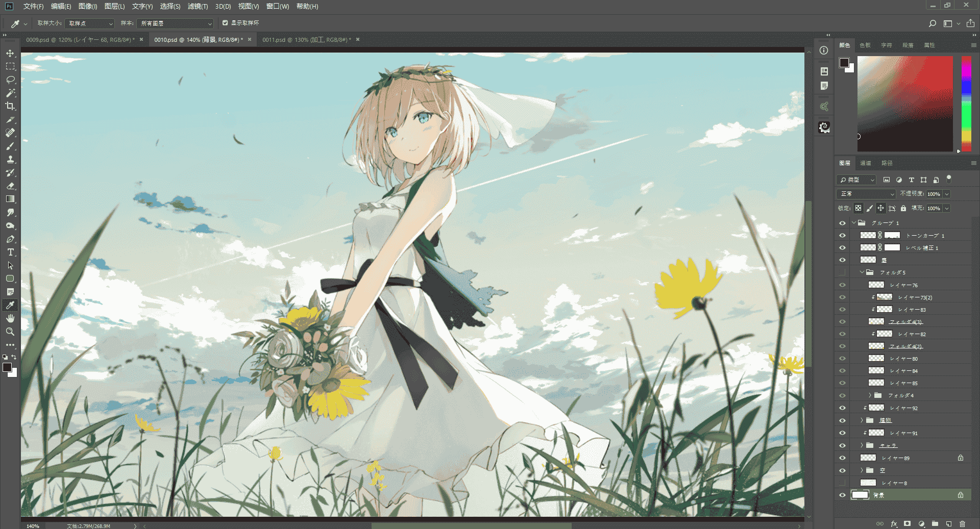980x529 pixels.
Task: Open the 图层(L) menu
Action: point(114,7)
